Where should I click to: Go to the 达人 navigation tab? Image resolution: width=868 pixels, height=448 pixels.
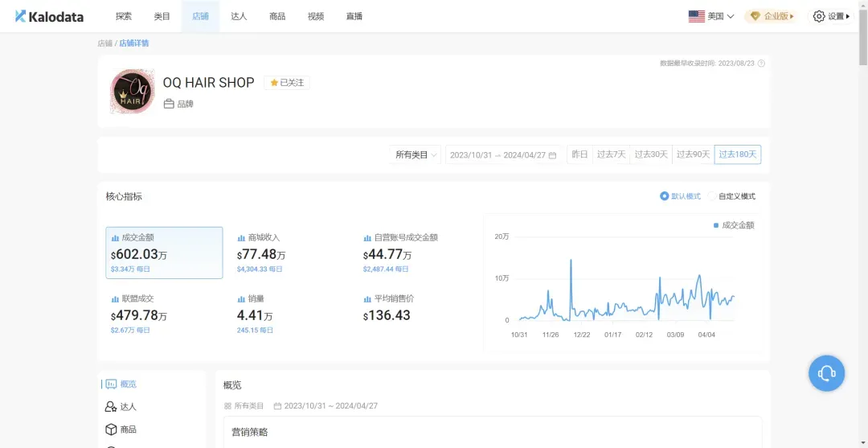239,16
